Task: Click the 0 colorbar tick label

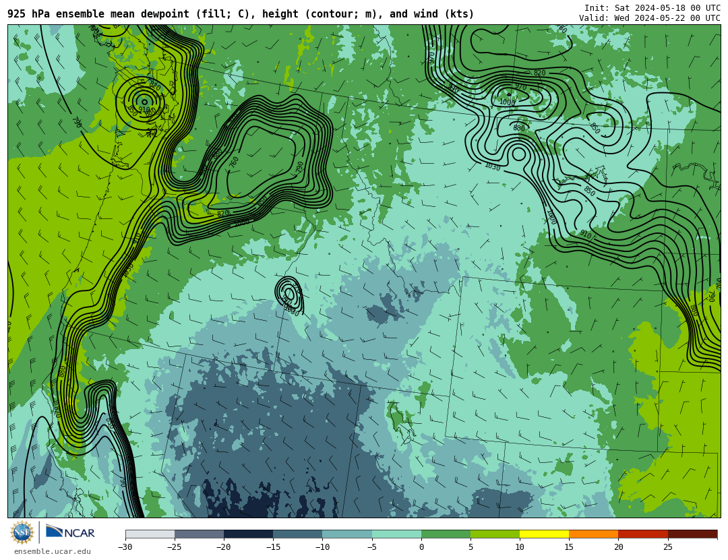Action: point(421,547)
